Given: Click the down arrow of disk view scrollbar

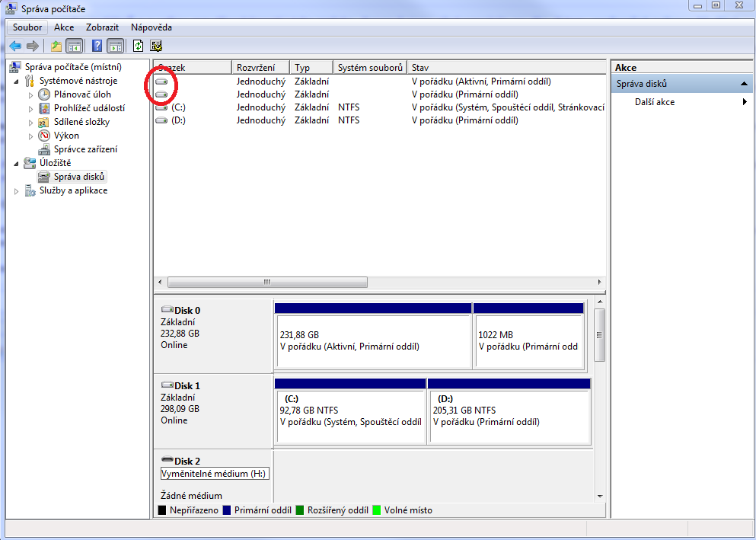Looking at the screenshot, I should [600, 496].
